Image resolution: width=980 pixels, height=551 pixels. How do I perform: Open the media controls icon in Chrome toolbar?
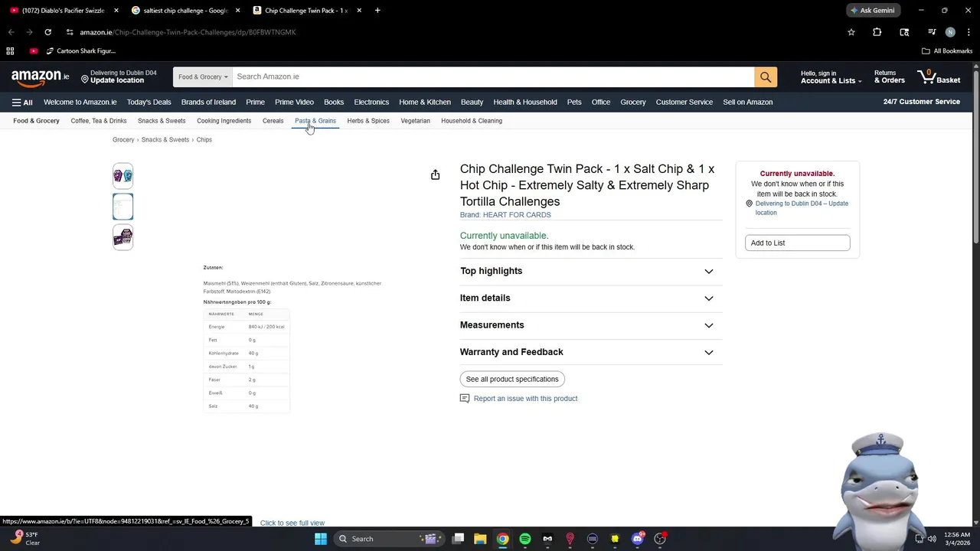coord(932,32)
